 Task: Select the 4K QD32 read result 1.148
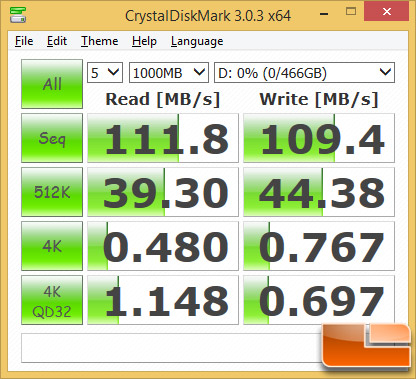(x=163, y=300)
